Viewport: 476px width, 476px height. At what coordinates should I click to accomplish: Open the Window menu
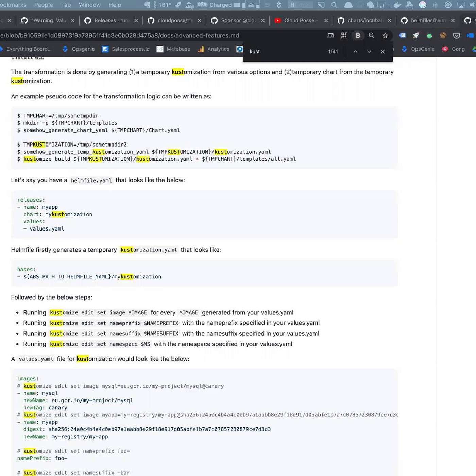coord(90,5)
